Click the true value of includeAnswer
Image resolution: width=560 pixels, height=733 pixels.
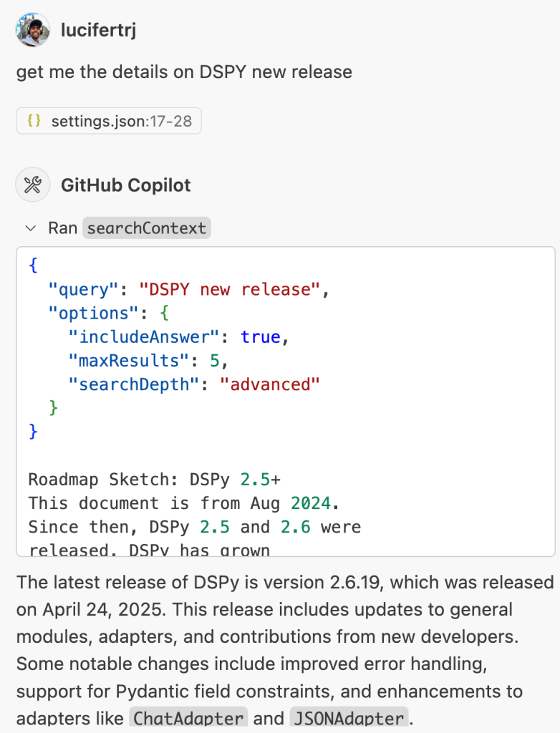261,337
